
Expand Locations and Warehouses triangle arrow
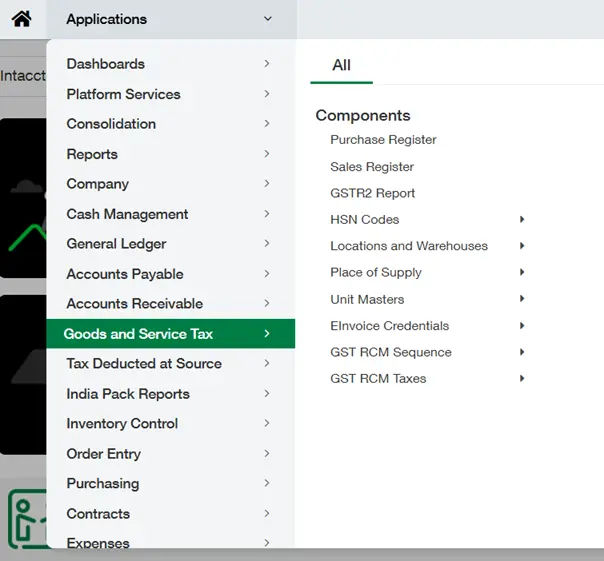point(522,245)
